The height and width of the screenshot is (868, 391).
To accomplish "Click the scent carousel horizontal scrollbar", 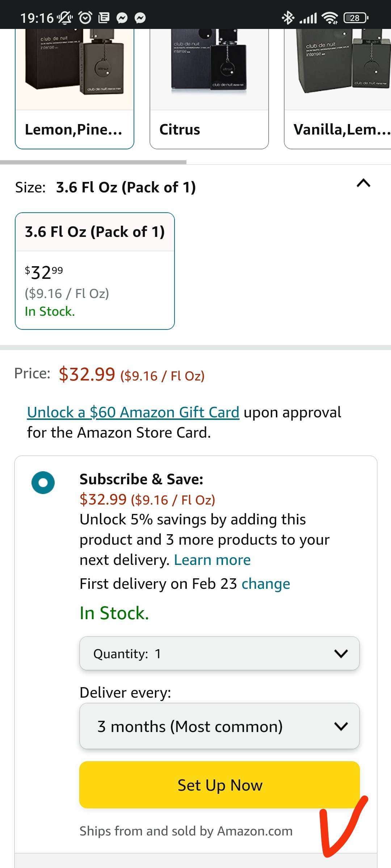I will point(93,162).
